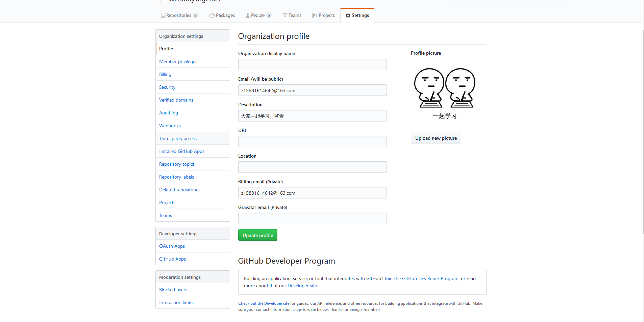Switch to the People tab

pos(258,16)
